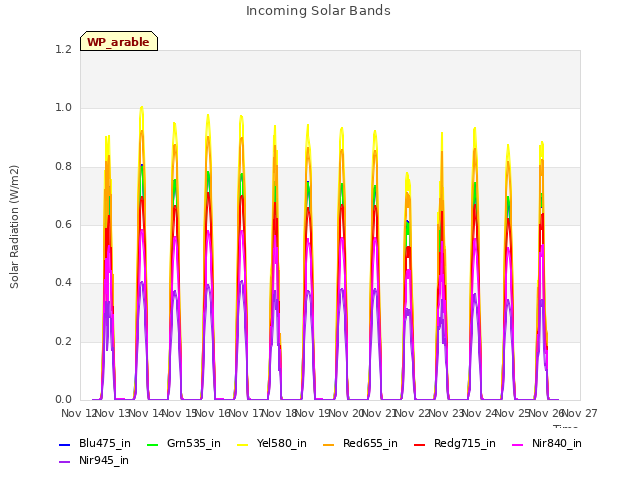Click the Nov 12 x-axis date label
This screenshot has width=640, height=480.
(x=78, y=414)
